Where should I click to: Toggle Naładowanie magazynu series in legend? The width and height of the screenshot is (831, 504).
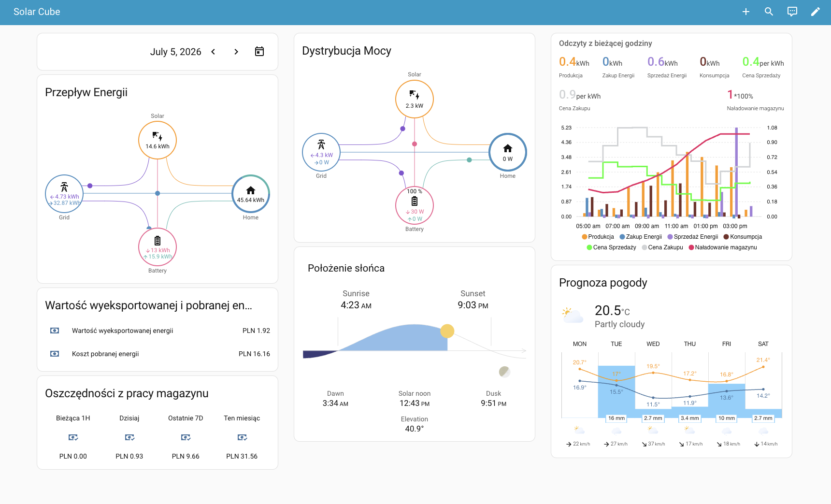pyautogui.click(x=723, y=247)
